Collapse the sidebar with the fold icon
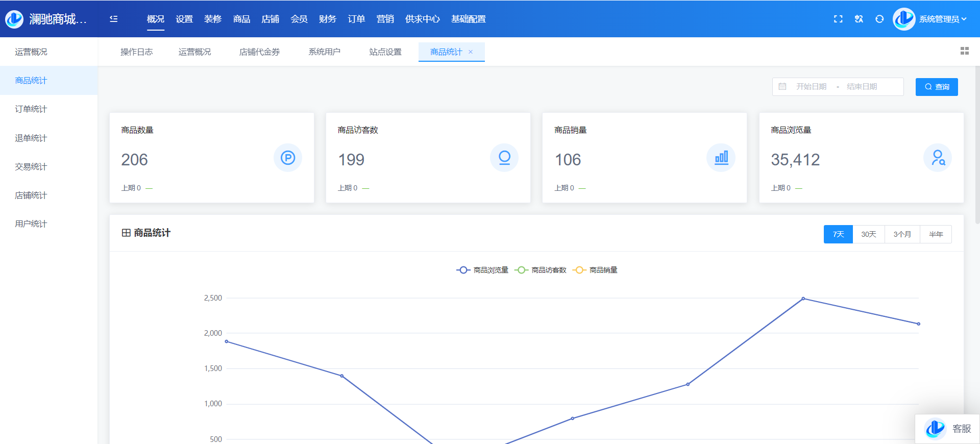 point(113,19)
